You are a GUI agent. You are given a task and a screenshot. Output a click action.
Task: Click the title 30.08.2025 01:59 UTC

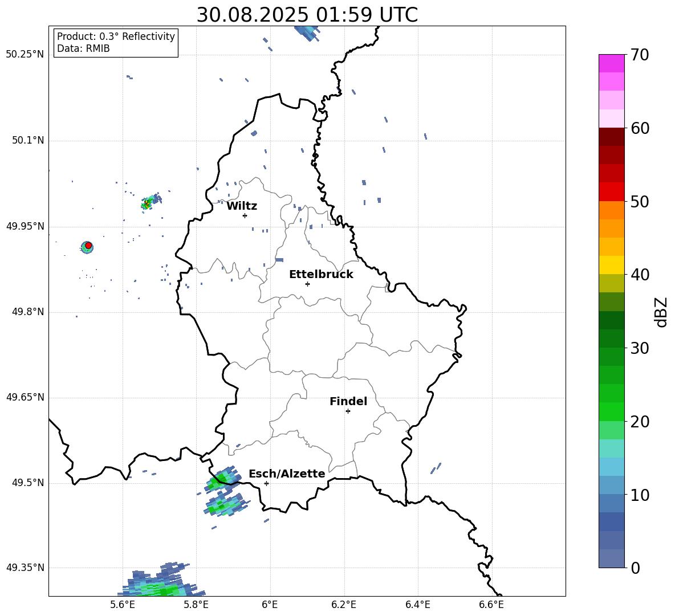click(x=307, y=15)
